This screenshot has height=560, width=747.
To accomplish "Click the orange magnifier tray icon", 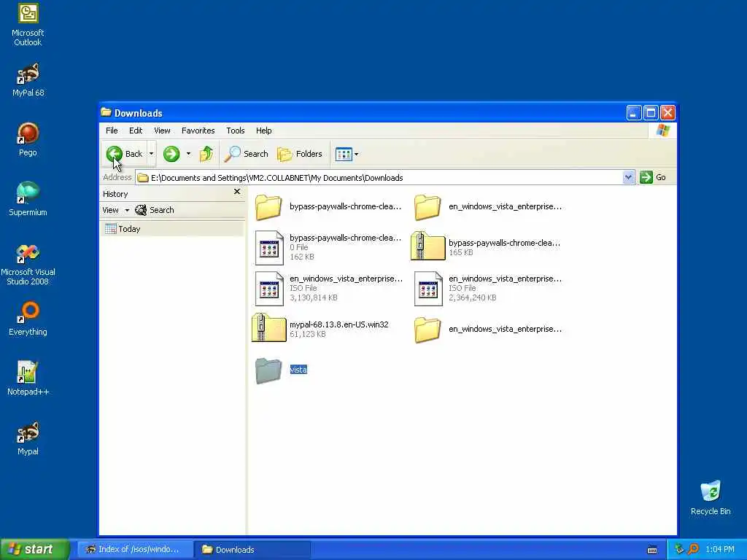I will 693,549.
